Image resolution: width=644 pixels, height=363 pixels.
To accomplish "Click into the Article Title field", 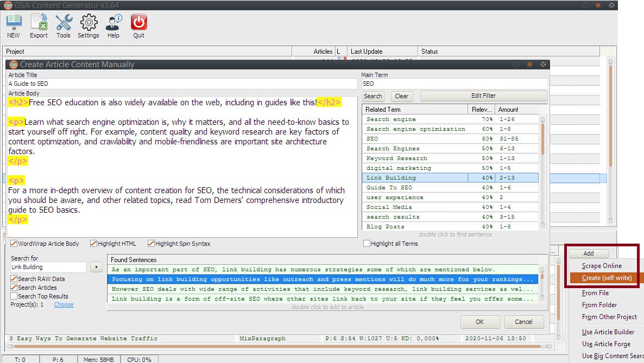I will pos(182,84).
